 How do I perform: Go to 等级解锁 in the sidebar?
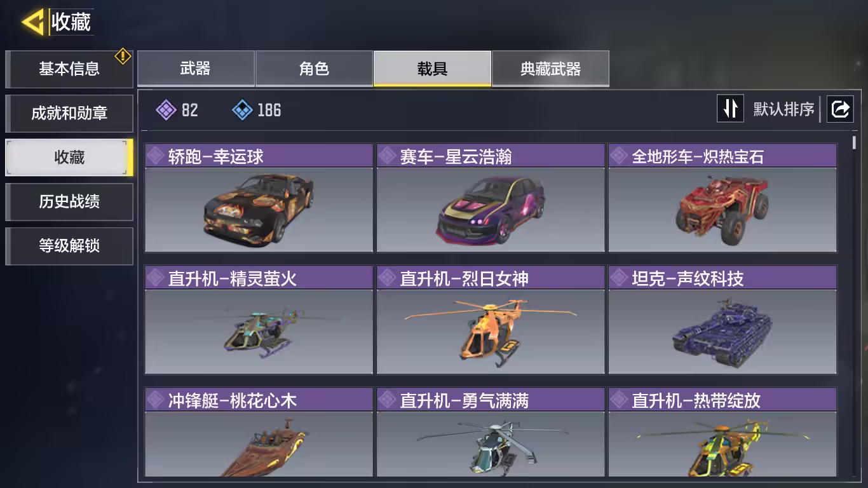tap(69, 246)
